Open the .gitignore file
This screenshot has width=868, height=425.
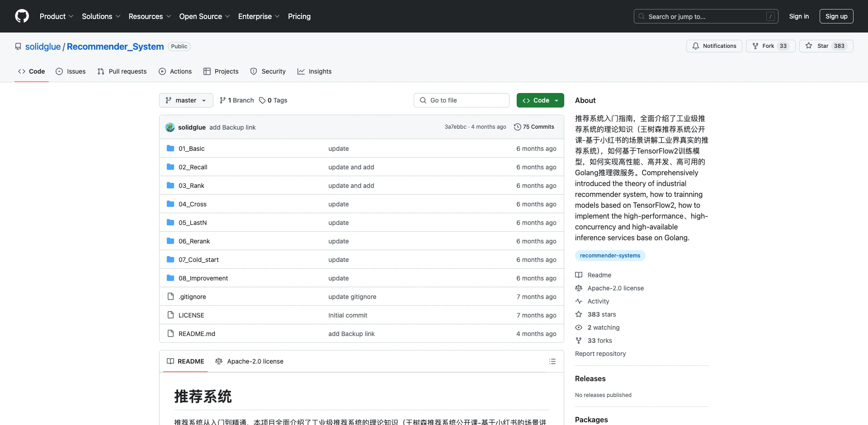coord(192,297)
